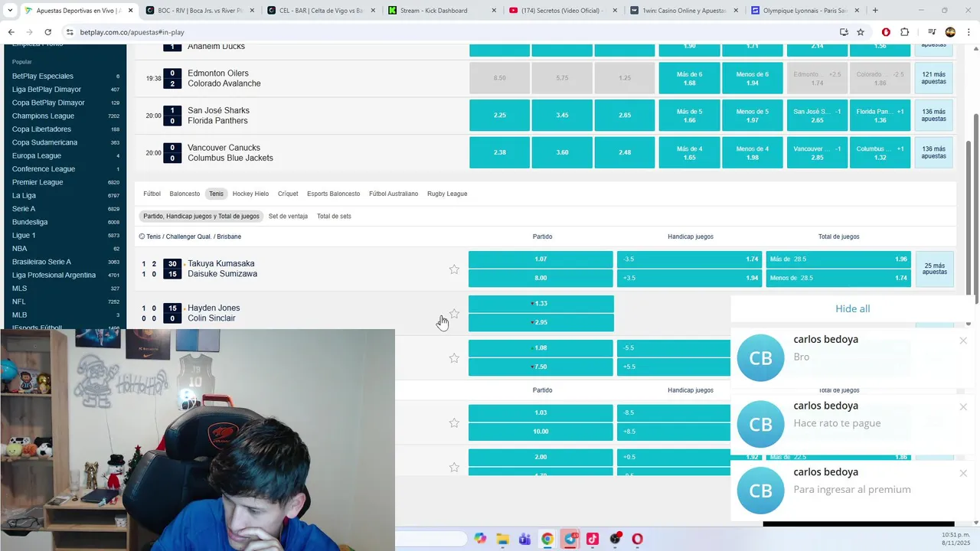This screenshot has width=980, height=551.
Task: Select the Set de ventaja market filter
Action: pos(288,217)
